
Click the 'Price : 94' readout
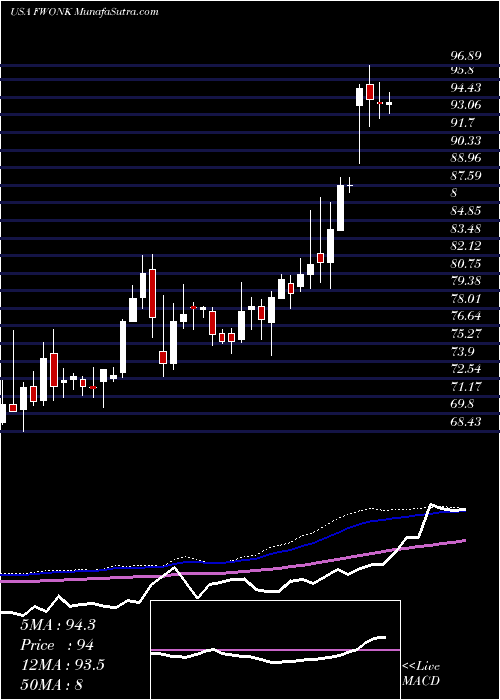pyautogui.click(x=57, y=645)
